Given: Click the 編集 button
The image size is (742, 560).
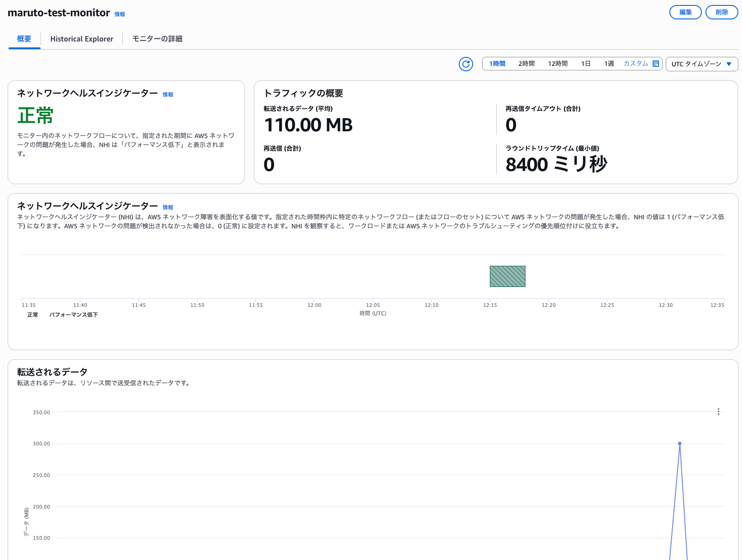Looking at the screenshot, I should (x=686, y=12).
